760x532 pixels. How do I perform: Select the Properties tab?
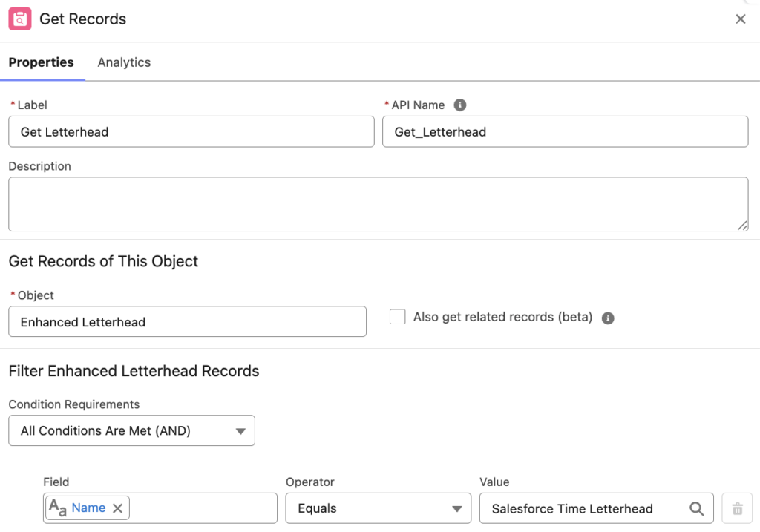click(x=41, y=62)
